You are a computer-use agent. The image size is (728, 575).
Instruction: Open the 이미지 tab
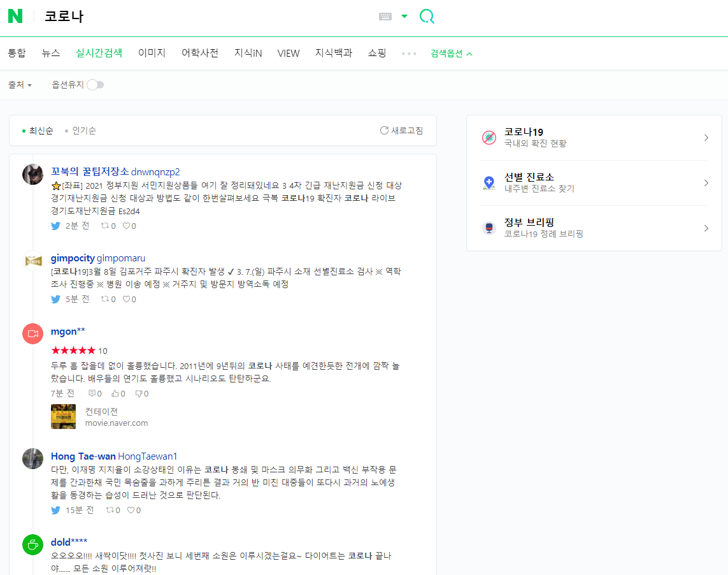point(152,54)
